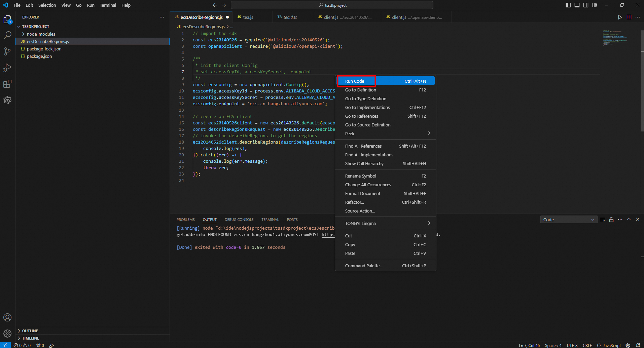Screen dimensions: 644x348
Task: Toggle bottom Panel visibility
Action: (x=577, y=5)
